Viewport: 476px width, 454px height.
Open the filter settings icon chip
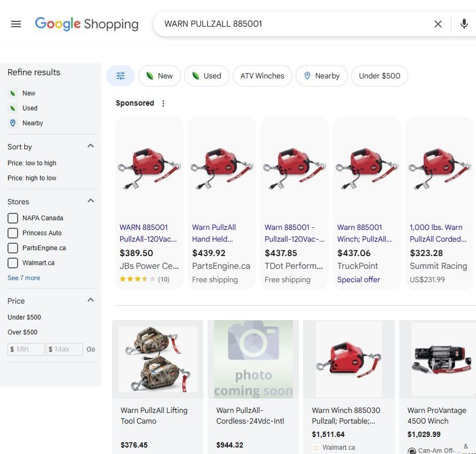tap(121, 76)
